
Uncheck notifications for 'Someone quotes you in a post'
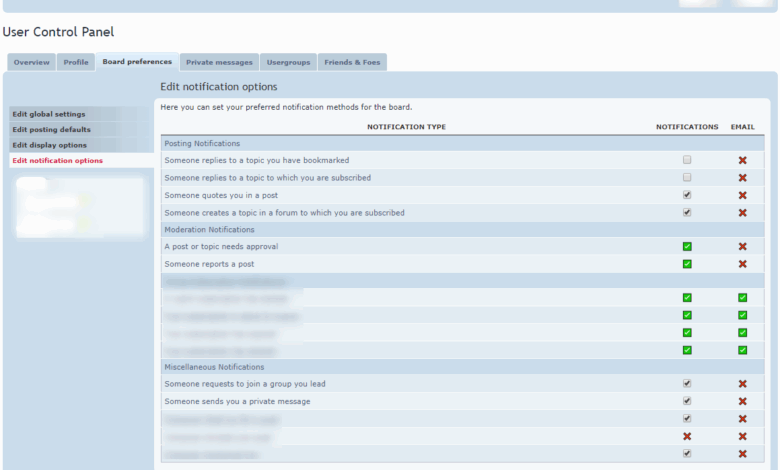pos(687,195)
